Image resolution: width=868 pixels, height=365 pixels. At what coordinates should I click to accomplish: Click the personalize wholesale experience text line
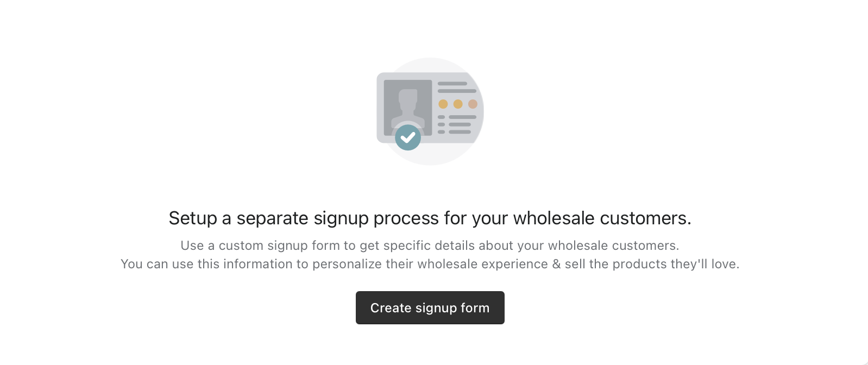[x=430, y=264]
